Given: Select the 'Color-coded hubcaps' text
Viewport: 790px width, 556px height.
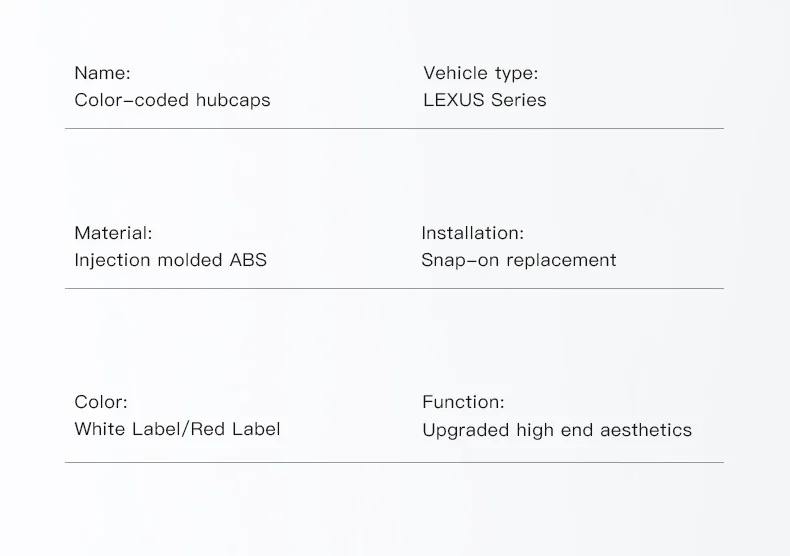Looking at the screenshot, I should (172, 100).
